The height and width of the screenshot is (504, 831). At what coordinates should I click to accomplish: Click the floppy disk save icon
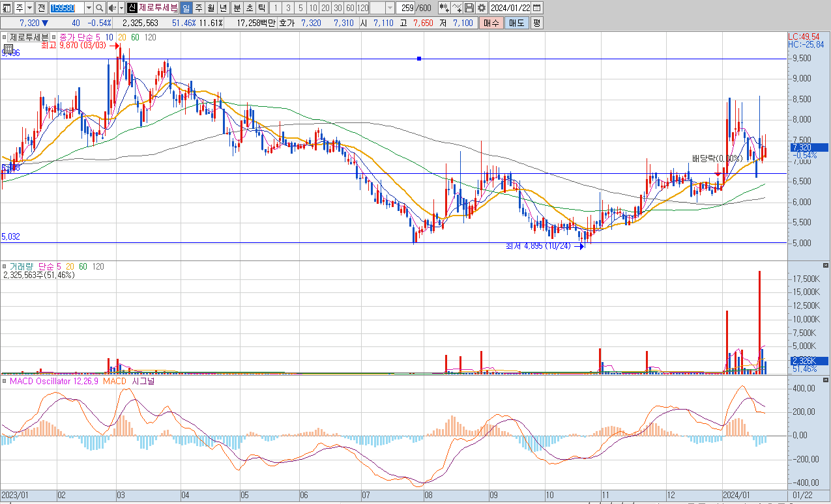pos(469,8)
